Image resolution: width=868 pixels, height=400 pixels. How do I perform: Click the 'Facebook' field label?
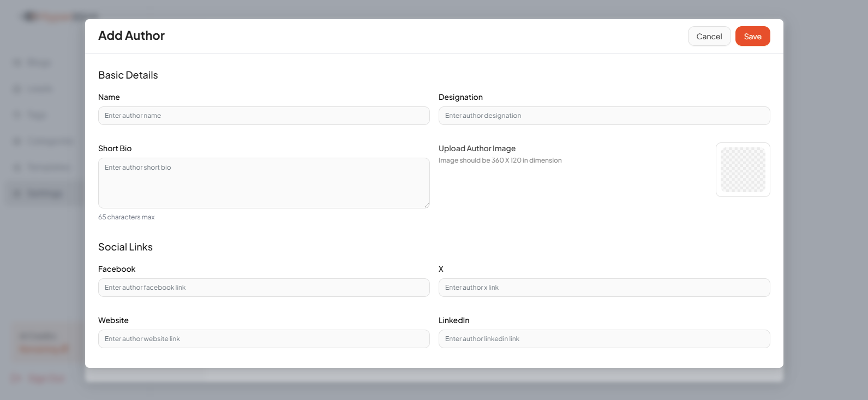(117, 269)
